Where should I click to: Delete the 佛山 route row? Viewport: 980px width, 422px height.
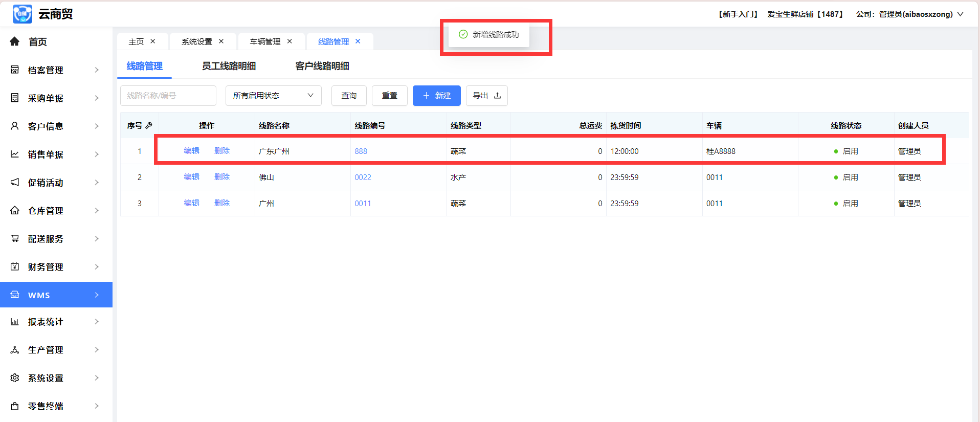click(x=222, y=177)
